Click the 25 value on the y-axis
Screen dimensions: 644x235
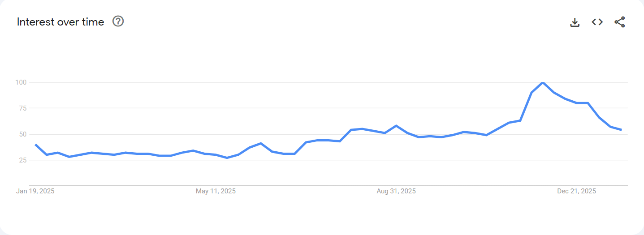coord(22,160)
